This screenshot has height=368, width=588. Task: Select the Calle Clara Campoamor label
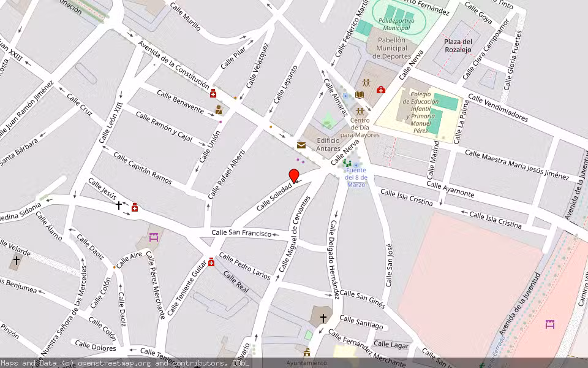[485, 49]
